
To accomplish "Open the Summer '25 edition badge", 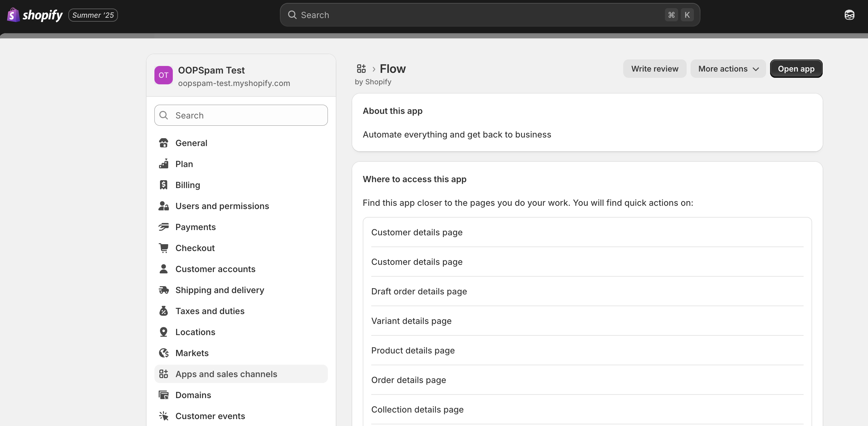I will tap(93, 15).
